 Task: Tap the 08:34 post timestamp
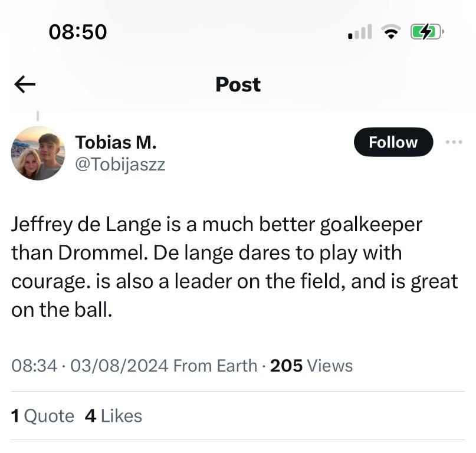coord(35,366)
